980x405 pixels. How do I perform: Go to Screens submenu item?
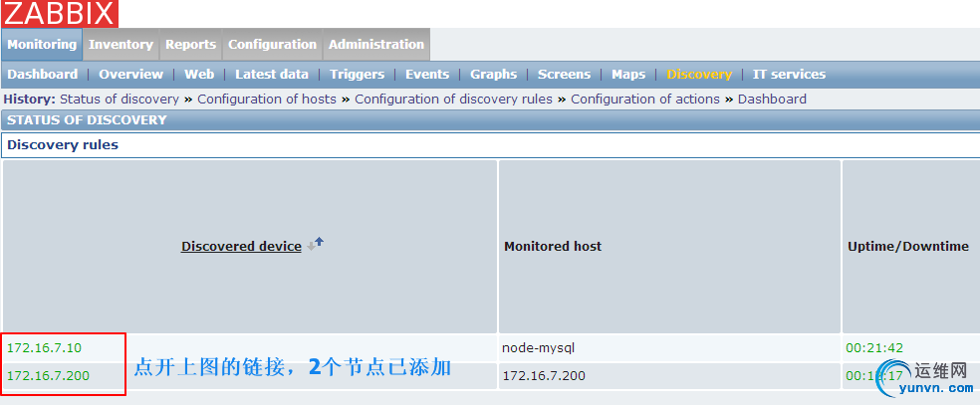click(x=565, y=75)
